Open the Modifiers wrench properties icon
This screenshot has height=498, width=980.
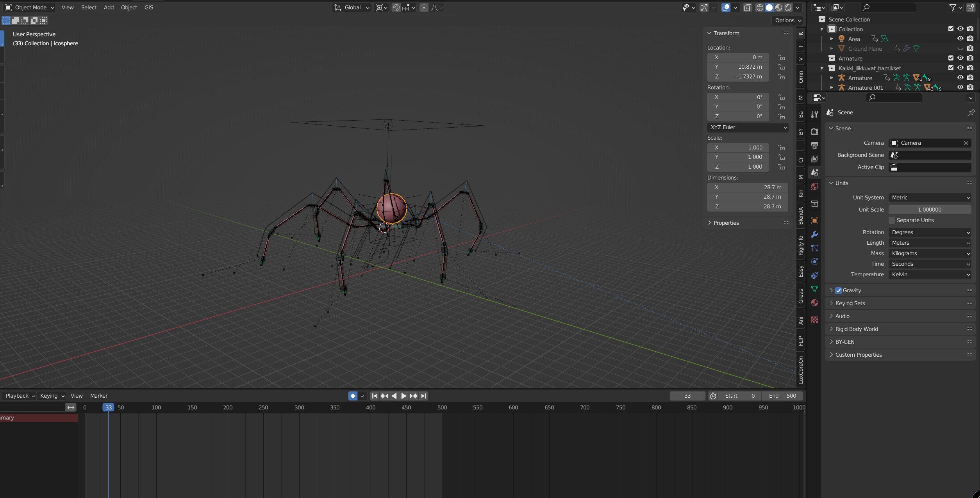814,234
